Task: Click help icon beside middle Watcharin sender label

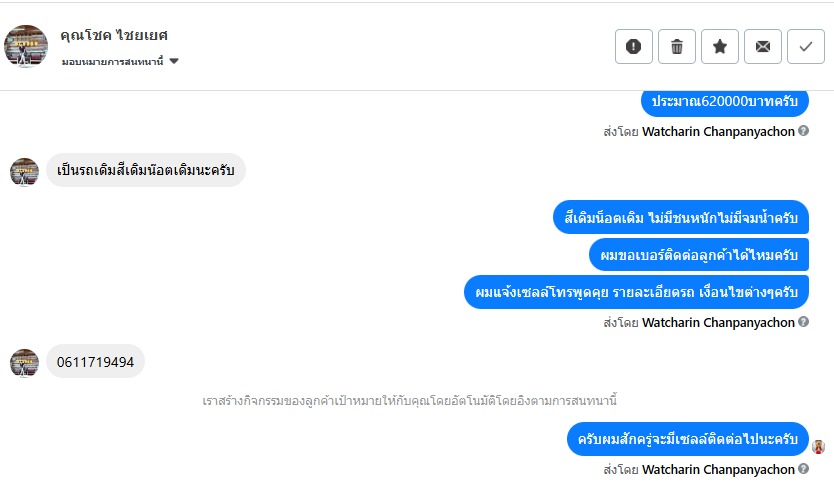Action: coord(804,323)
